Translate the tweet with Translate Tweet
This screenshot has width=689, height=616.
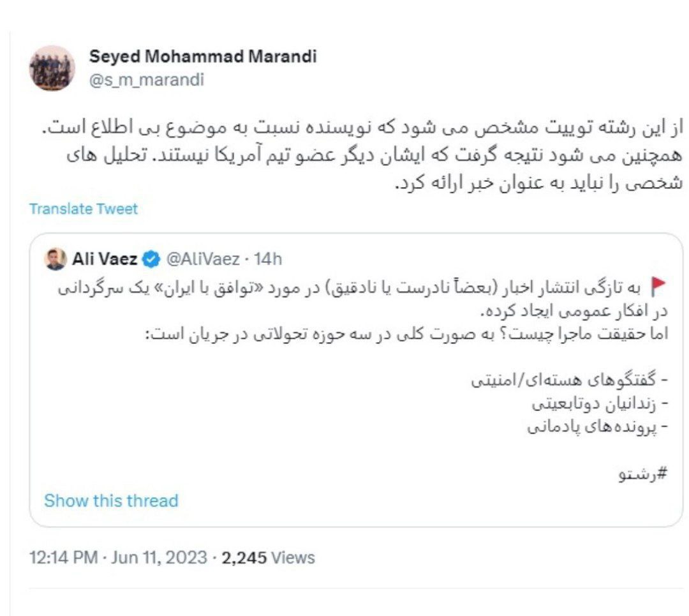tap(83, 209)
